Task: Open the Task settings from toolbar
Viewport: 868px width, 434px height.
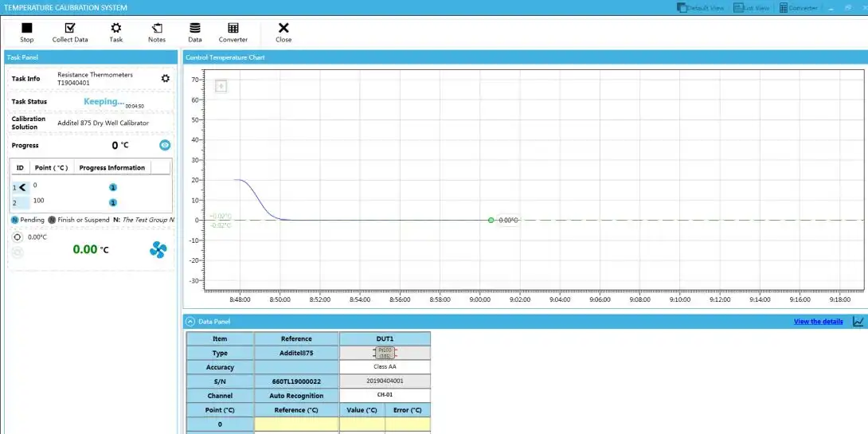Action: coord(116,32)
